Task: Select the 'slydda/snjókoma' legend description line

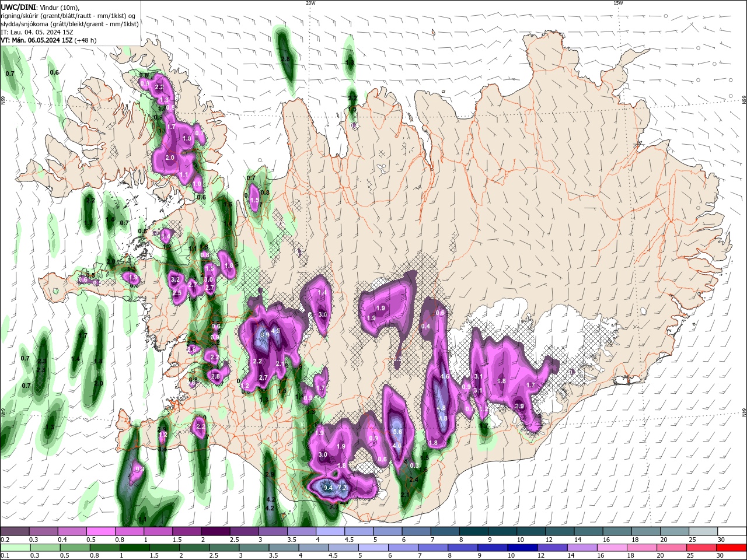Action: point(70,24)
